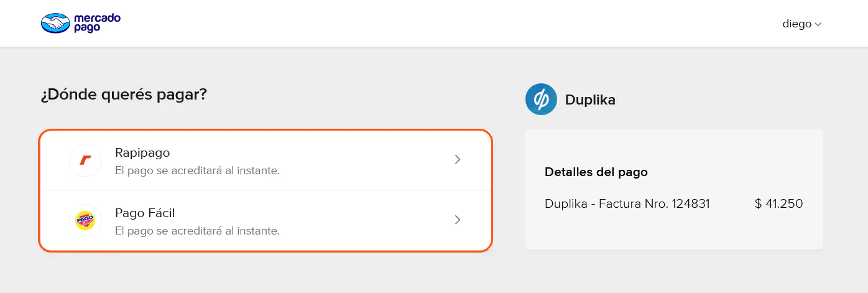Screen dimensions: 868x293
Task: Click the Duplika blue circular logo
Action: click(x=541, y=99)
